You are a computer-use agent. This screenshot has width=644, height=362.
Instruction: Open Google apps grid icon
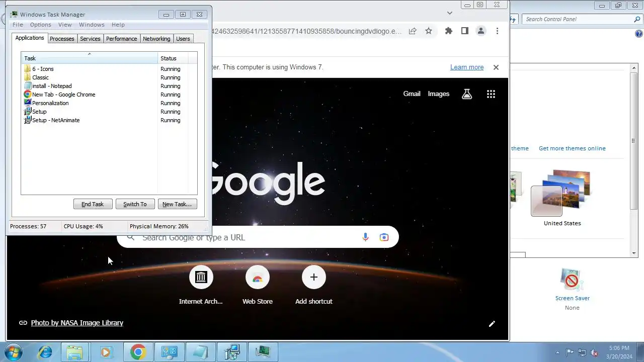(x=491, y=94)
